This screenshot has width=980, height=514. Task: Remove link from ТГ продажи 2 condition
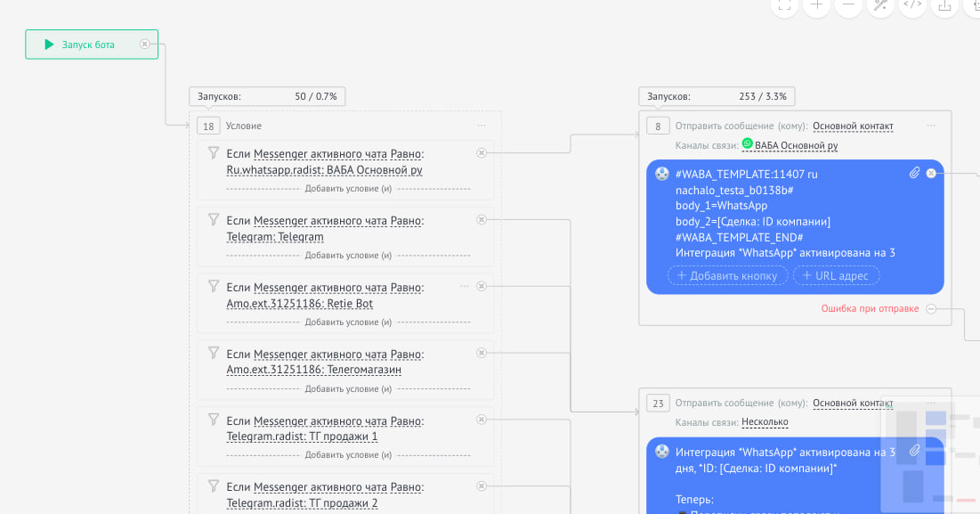tap(482, 485)
